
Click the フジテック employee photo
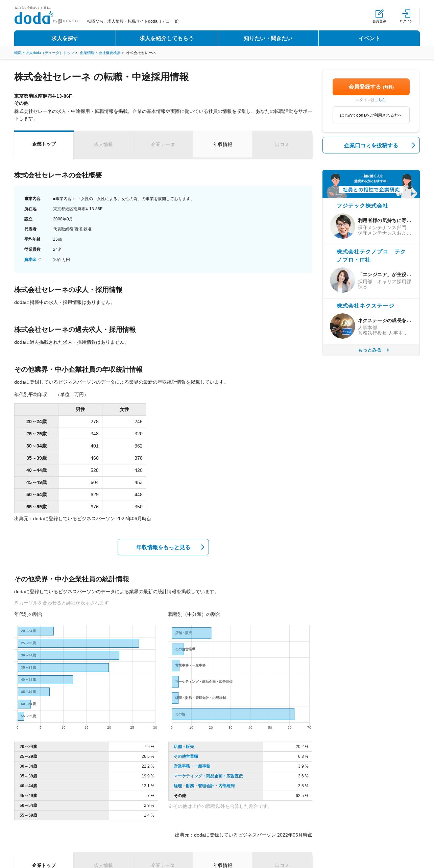click(342, 226)
